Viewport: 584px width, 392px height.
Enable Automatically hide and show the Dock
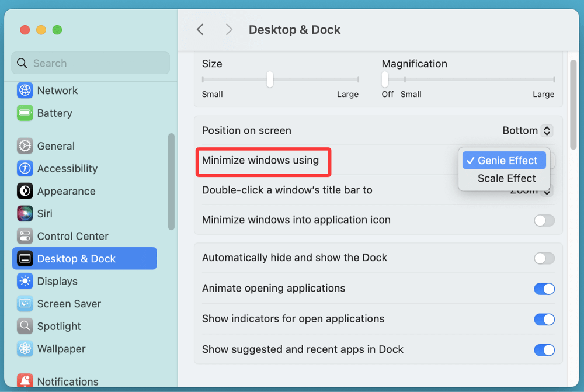(x=544, y=258)
